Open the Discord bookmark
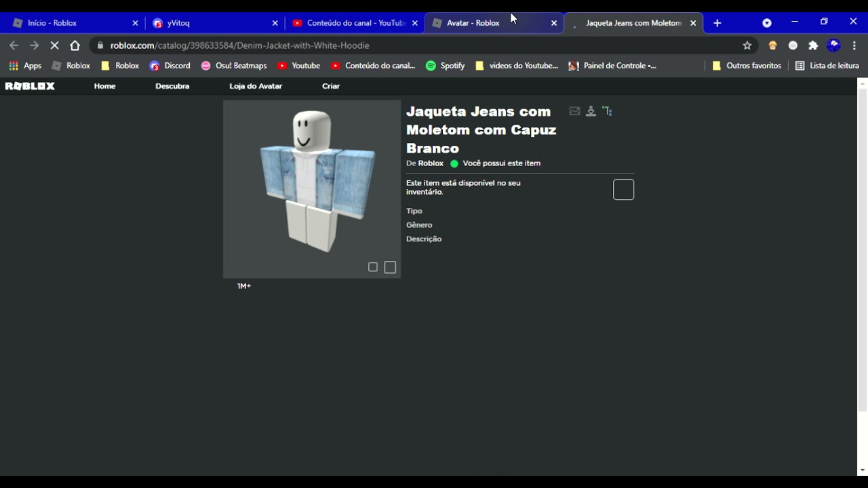The image size is (868, 488). click(x=170, y=66)
